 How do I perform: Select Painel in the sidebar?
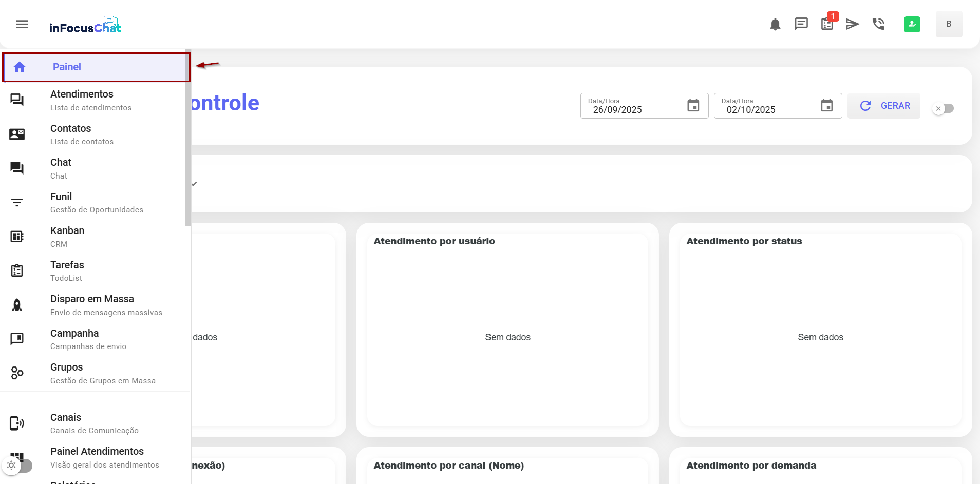click(x=96, y=67)
